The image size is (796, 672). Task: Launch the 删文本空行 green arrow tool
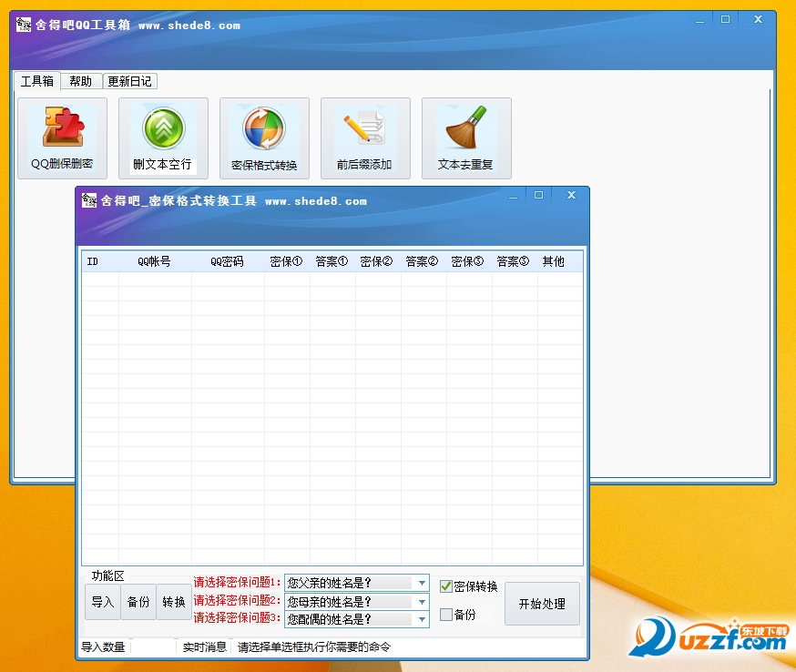point(163,138)
